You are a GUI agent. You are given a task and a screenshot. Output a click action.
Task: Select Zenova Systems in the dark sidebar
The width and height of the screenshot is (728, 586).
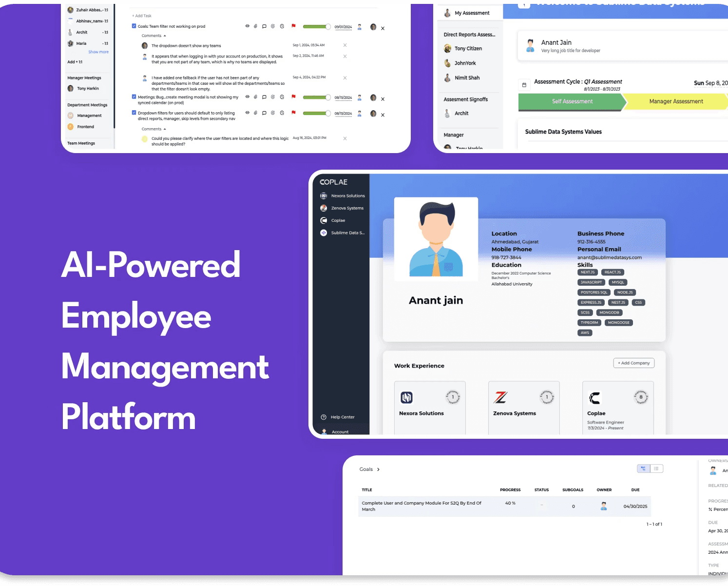pos(342,208)
